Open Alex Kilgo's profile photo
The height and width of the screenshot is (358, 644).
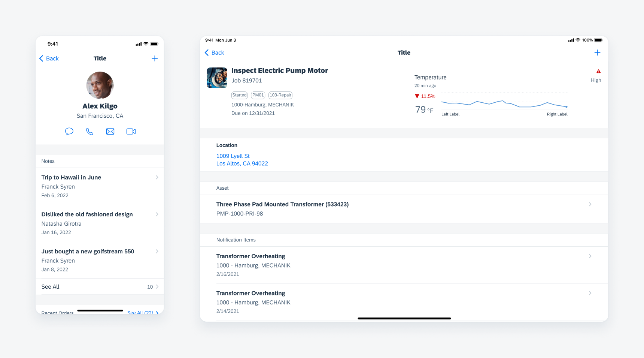(100, 85)
